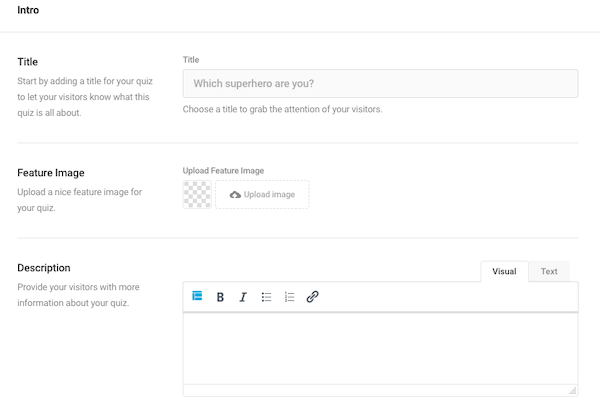Screen dimensions: 600x404
Task: Insert a numbered list in the description
Action: click(289, 297)
